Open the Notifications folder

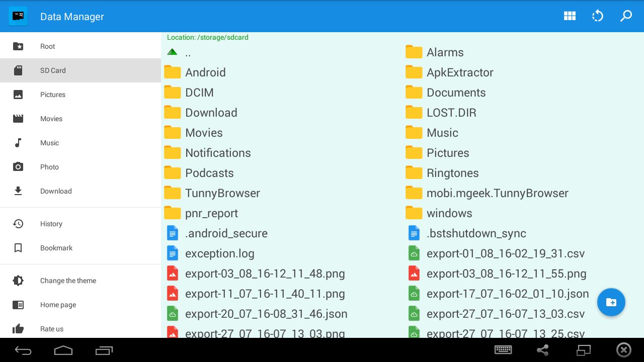pyautogui.click(x=282, y=153)
